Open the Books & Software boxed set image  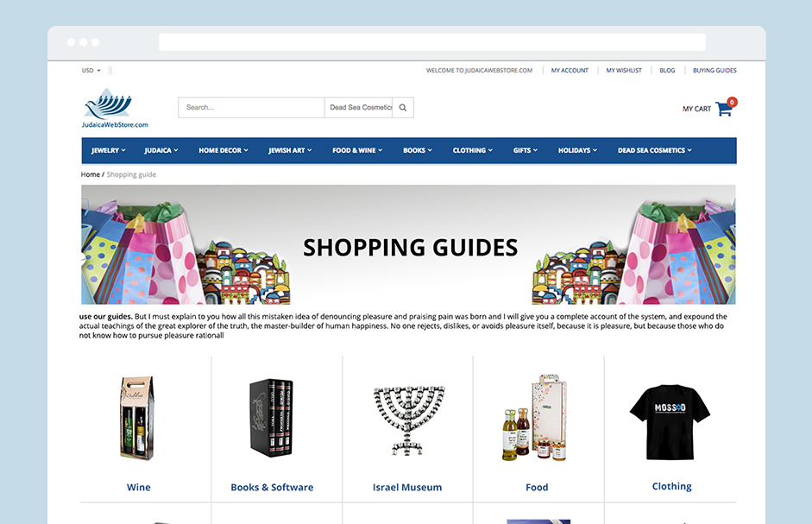[271, 418]
